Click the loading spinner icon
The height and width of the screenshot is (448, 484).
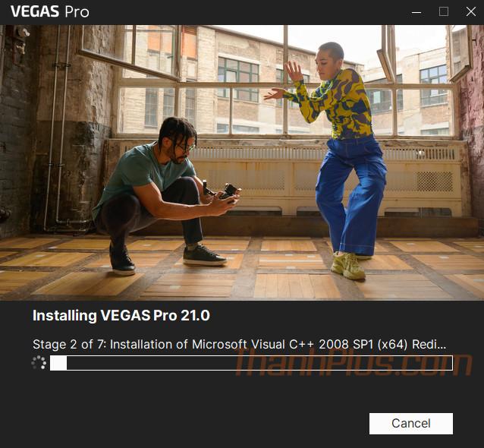point(39,363)
